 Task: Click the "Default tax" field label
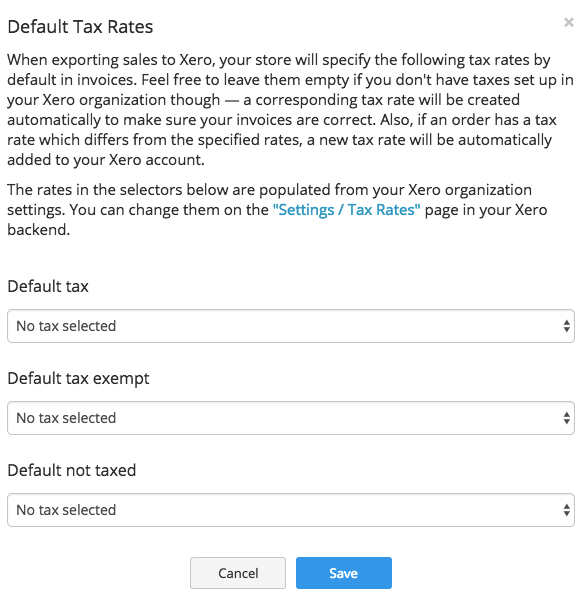click(x=48, y=286)
